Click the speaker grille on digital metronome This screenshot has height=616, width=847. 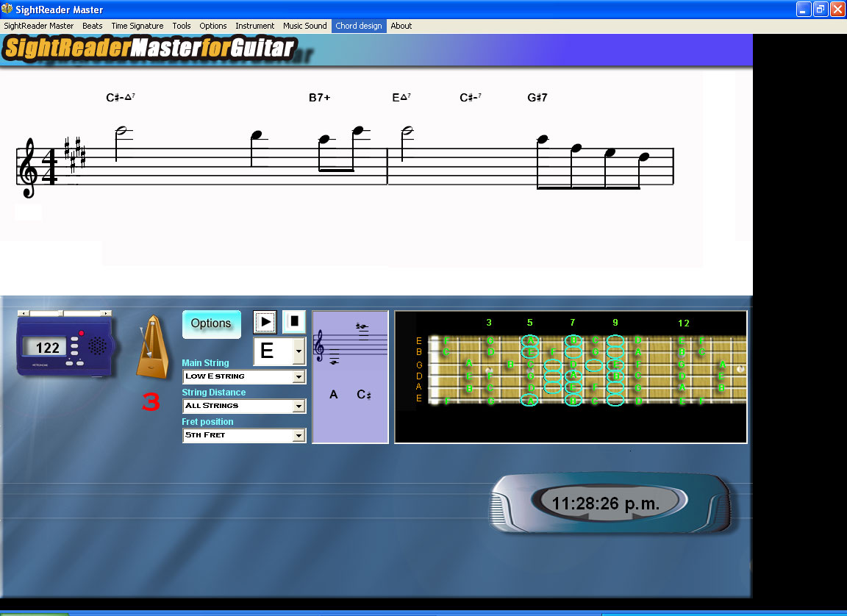tap(97, 345)
